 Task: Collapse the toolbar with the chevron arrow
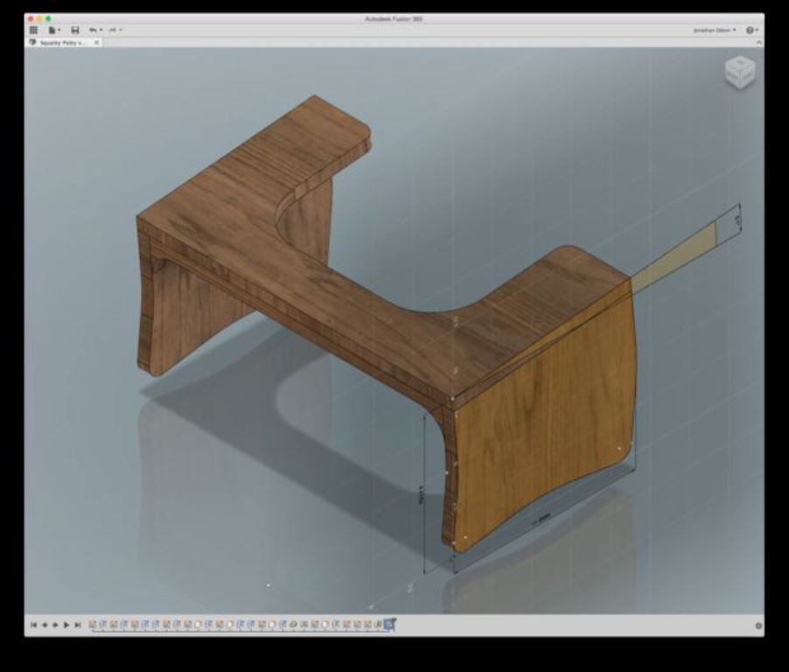click(x=758, y=42)
